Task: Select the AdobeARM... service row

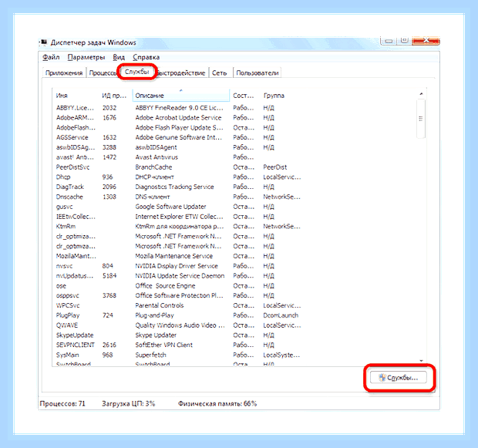Action: click(x=180, y=118)
